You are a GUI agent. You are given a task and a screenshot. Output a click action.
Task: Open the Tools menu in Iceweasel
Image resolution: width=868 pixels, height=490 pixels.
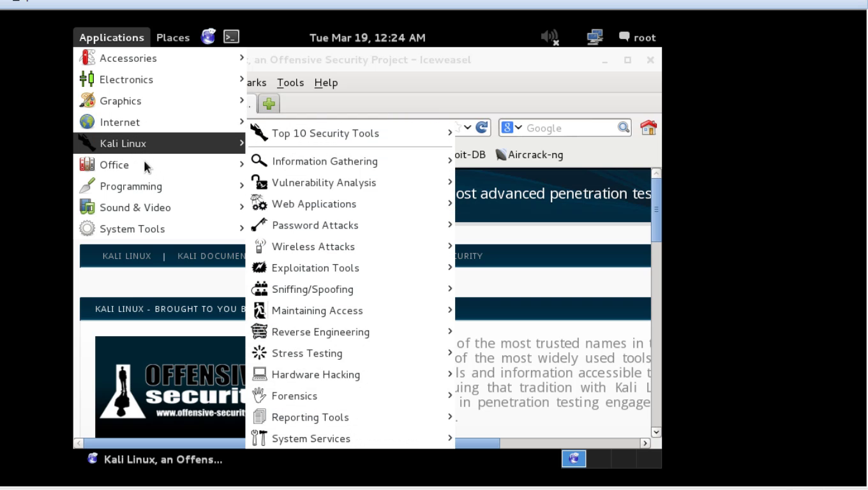[x=290, y=83]
